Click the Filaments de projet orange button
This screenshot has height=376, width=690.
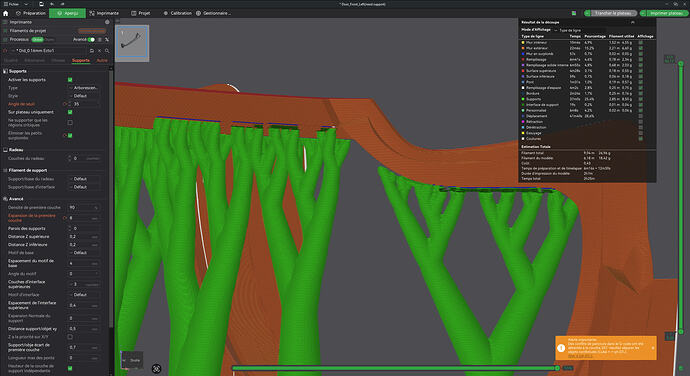click(x=92, y=31)
